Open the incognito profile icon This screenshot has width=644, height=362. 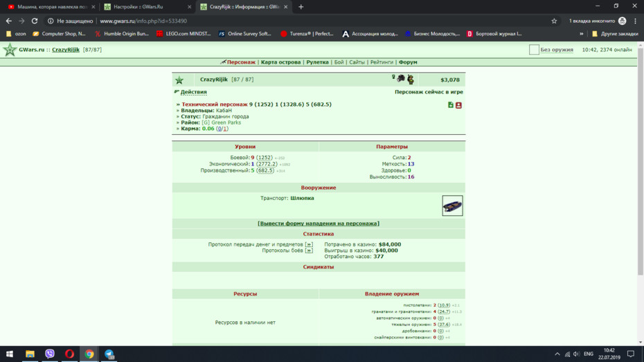[x=623, y=21]
